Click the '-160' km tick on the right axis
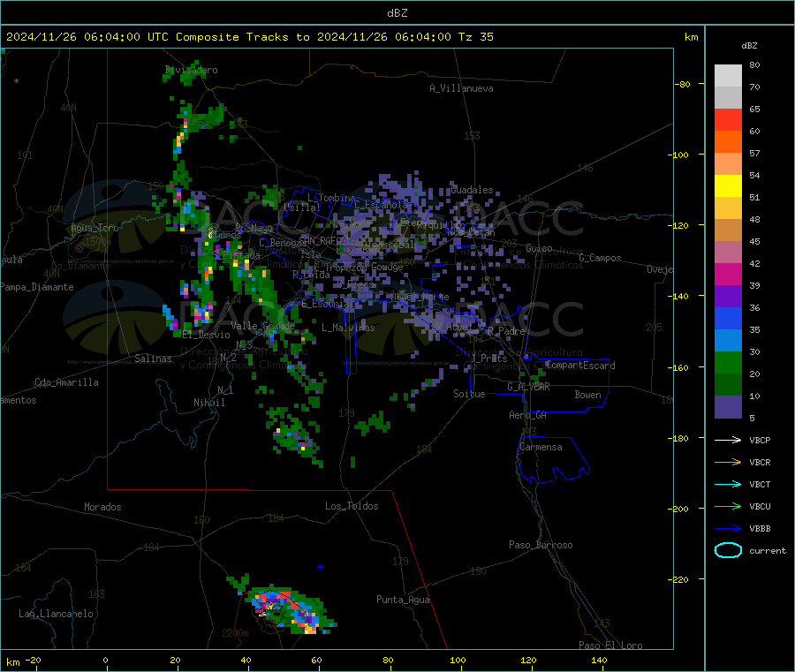Screen dimensions: 795x672 (x=680, y=367)
